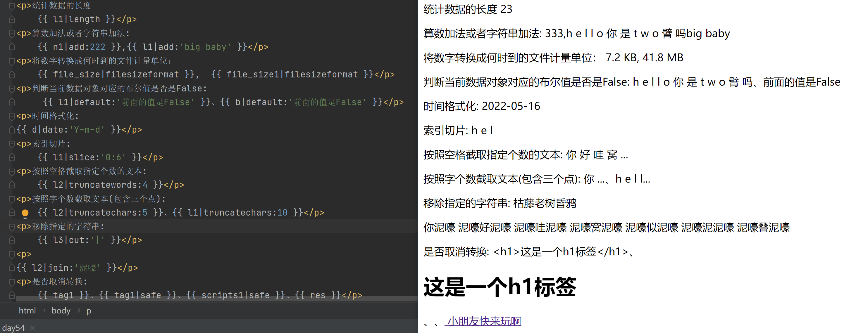Close the day54 tab
The image size is (868, 333).
pos(32,328)
